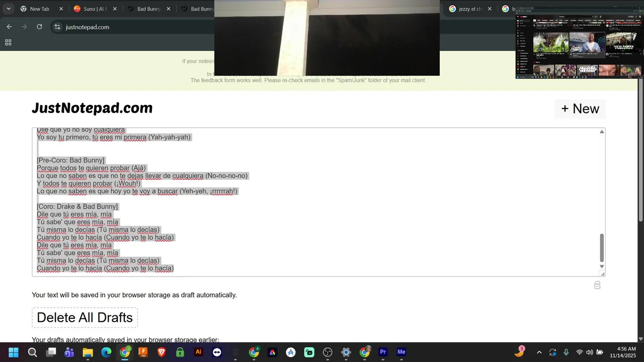Close the Suno tab
Viewport: 644px width, 362px height.
115,9
